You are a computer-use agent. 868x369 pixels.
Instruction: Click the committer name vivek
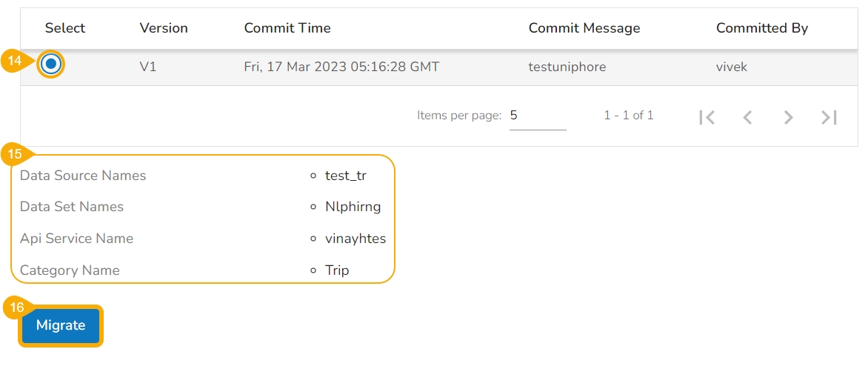tap(732, 67)
